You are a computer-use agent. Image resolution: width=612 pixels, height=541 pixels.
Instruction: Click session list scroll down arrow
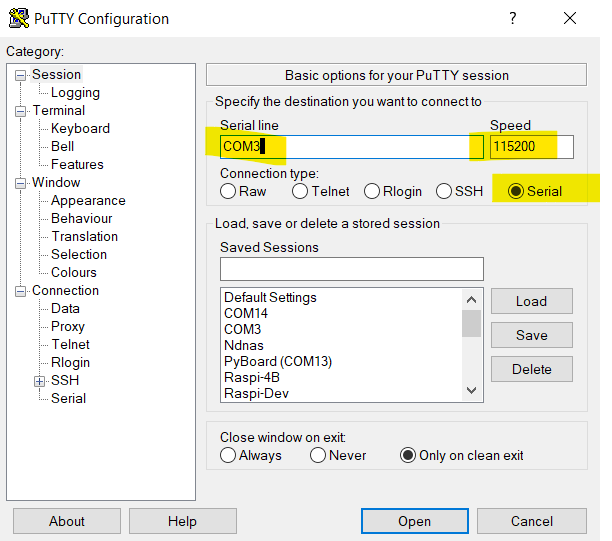(471, 390)
